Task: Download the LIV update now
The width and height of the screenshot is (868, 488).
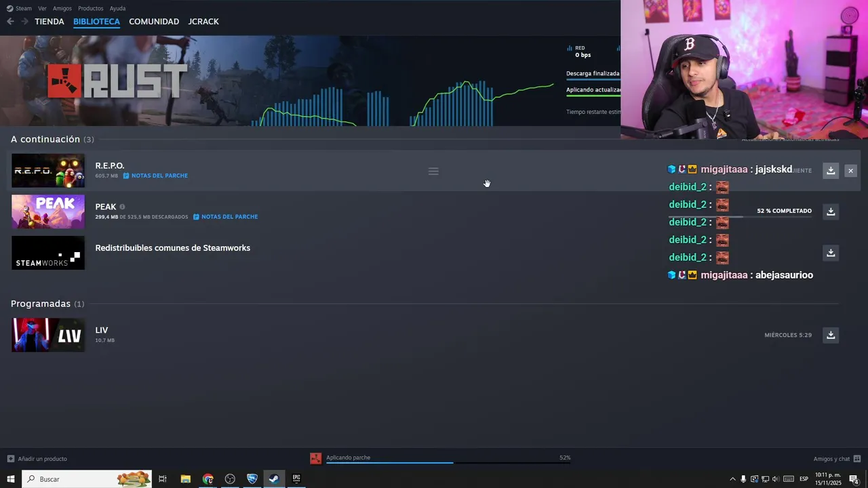Action: [x=831, y=335]
